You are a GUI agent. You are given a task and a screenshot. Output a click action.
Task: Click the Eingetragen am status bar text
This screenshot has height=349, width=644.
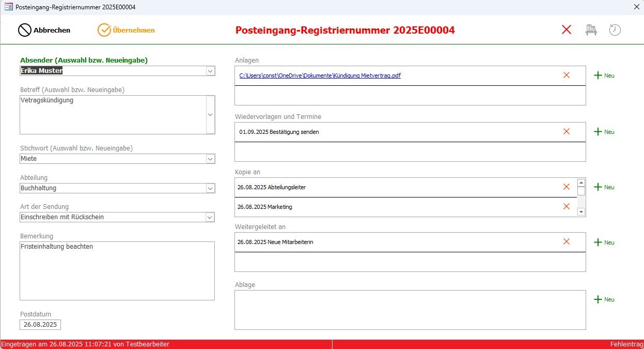coord(85,344)
